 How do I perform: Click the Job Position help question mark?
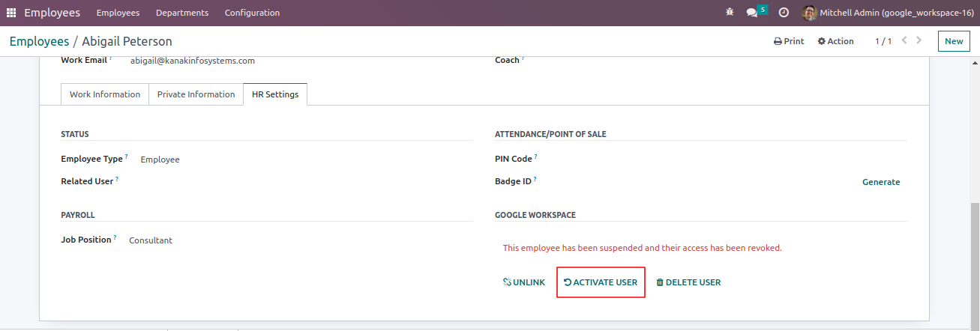coord(115,237)
